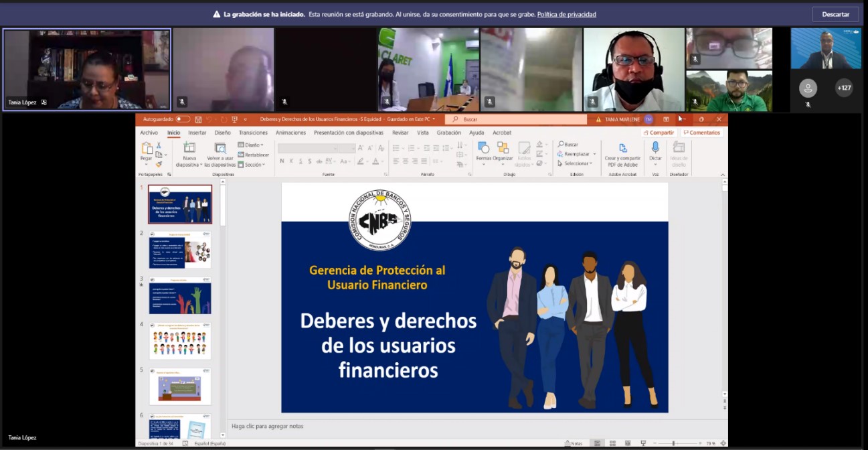
Task: Click Crear y compartir PDF de Adobe
Action: pyautogui.click(x=622, y=154)
